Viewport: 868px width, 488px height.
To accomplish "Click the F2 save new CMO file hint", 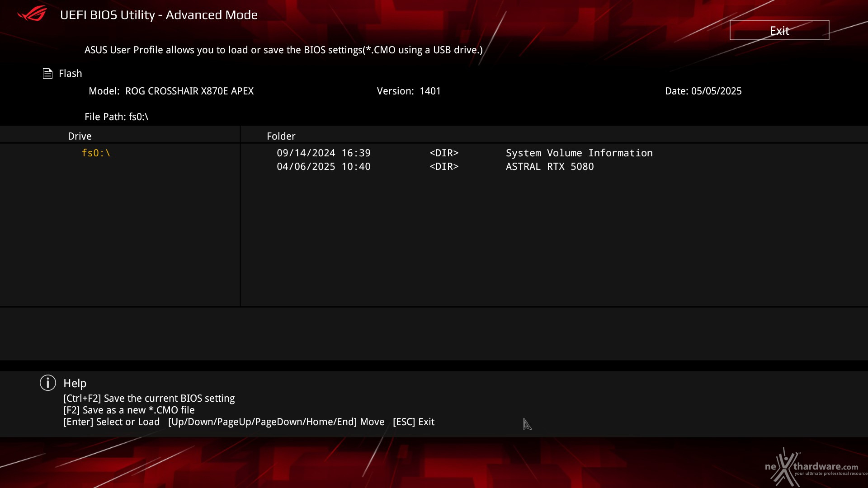I will point(129,410).
